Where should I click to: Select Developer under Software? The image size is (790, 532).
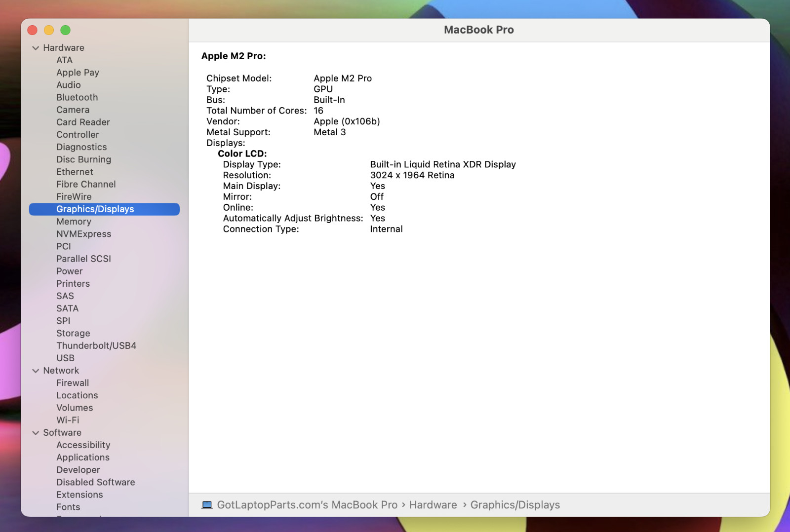point(78,470)
